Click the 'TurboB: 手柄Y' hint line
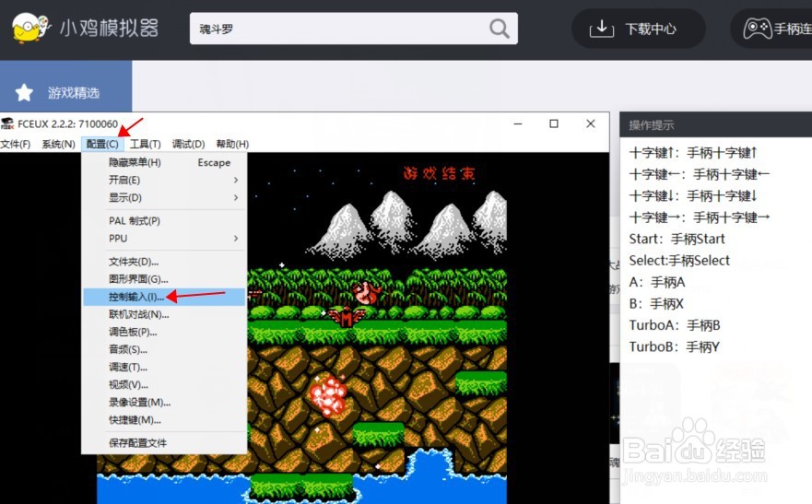Image resolution: width=812 pixels, height=504 pixels. [x=675, y=347]
